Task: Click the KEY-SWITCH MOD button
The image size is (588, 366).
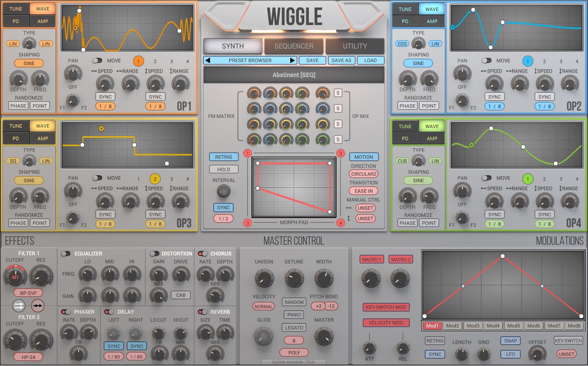Action: click(386, 307)
